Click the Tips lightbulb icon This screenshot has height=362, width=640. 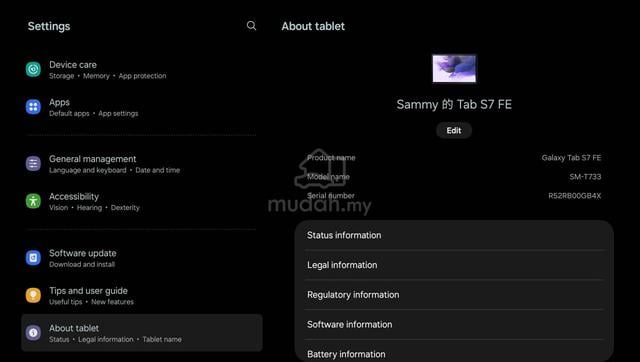pos(33,295)
